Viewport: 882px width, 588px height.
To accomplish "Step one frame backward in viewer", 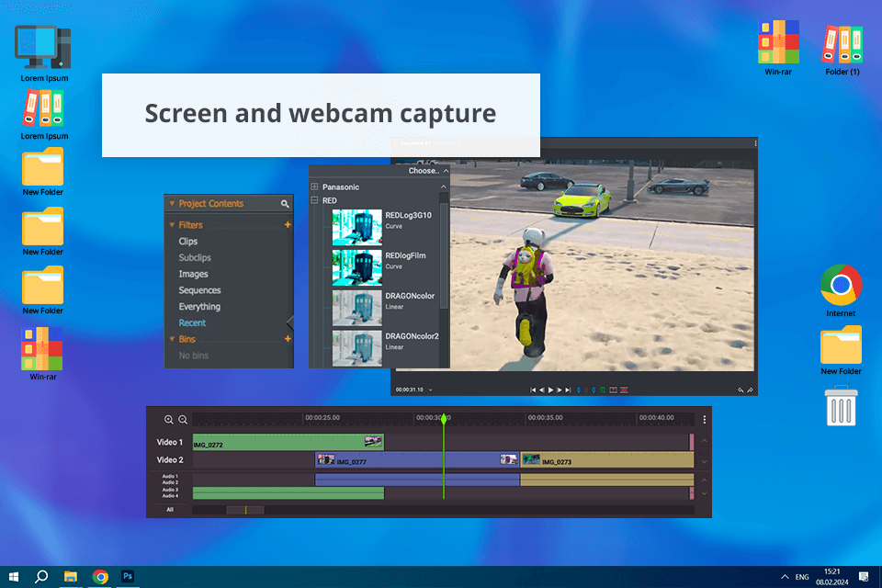I will [x=542, y=390].
